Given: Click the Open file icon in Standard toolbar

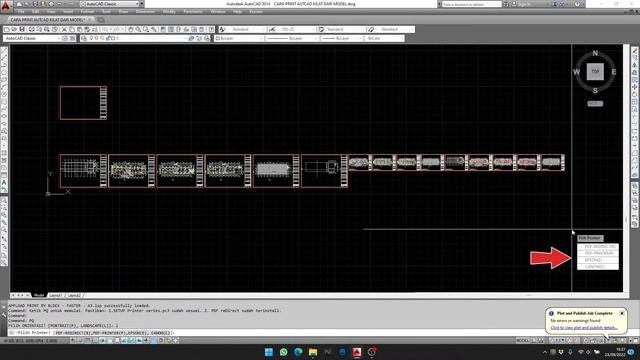Looking at the screenshot, I should coord(14,29).
